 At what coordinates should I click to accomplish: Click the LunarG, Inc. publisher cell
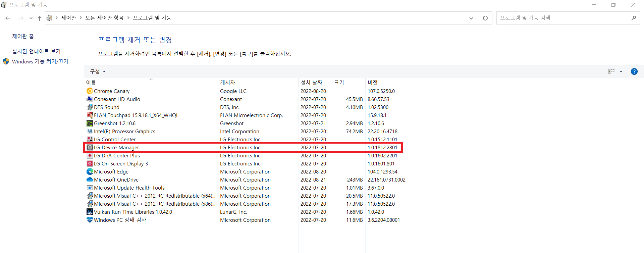pyautogui.click(x=233, y=212)
